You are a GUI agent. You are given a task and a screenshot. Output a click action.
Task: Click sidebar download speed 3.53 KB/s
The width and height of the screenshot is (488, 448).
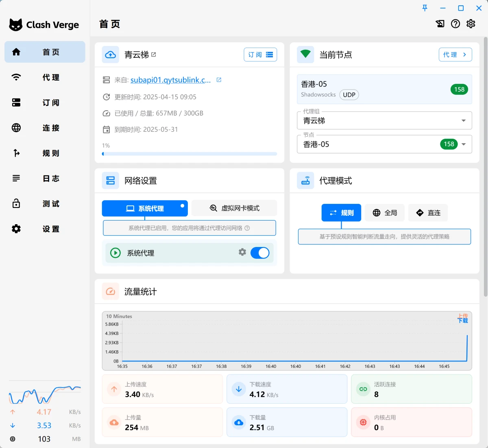[44, 425]
